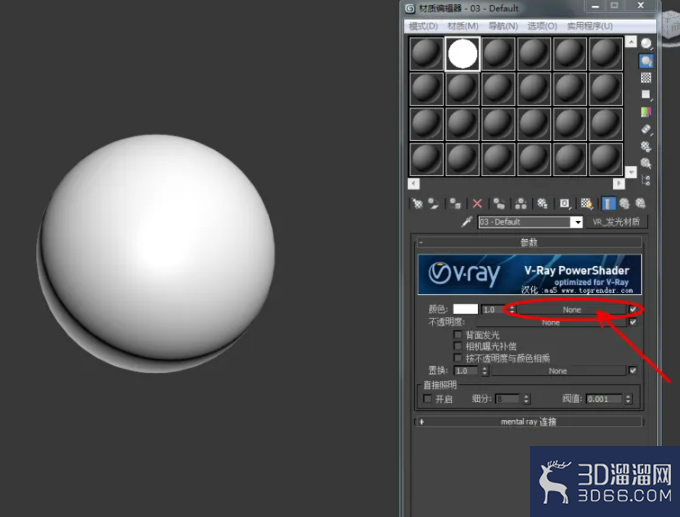The width and height of the screenshot is (680, 517).
Task: Click Video Color Check icon
Action: click(646, 112)
